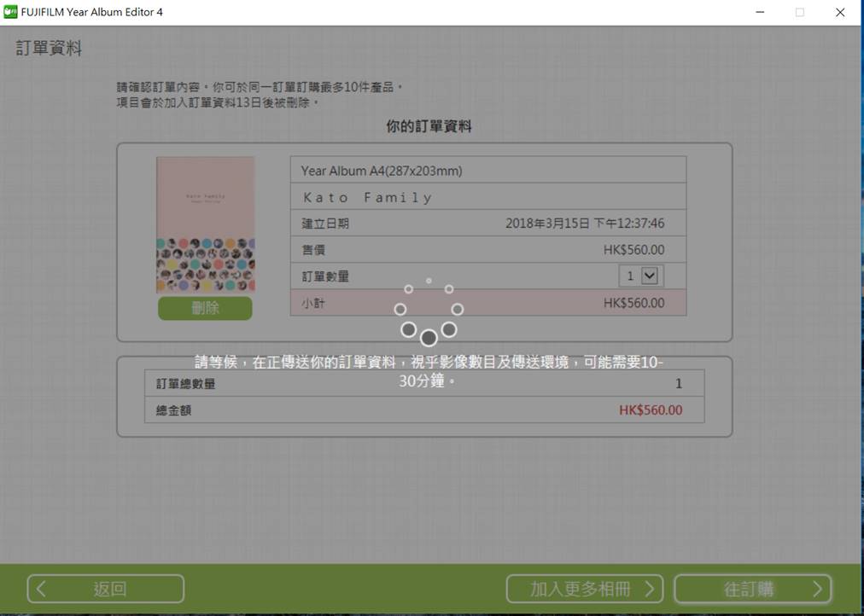This screenshot has width=864, height=616.
Task: Close the Year Album Editor window
Action: click(840, 12)
